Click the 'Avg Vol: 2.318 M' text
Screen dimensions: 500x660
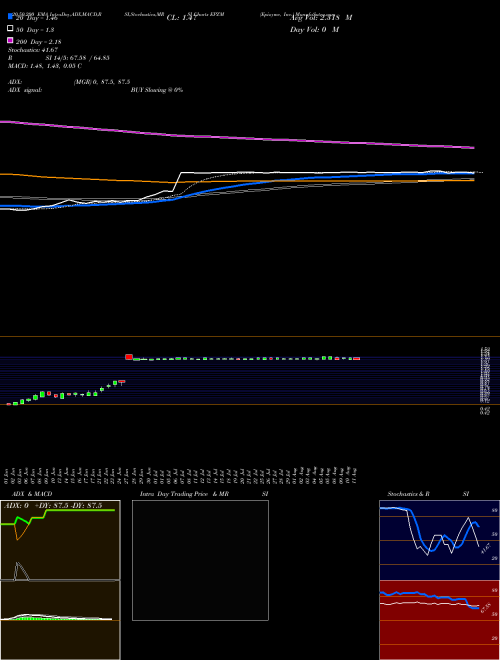[x=321, y=18]
